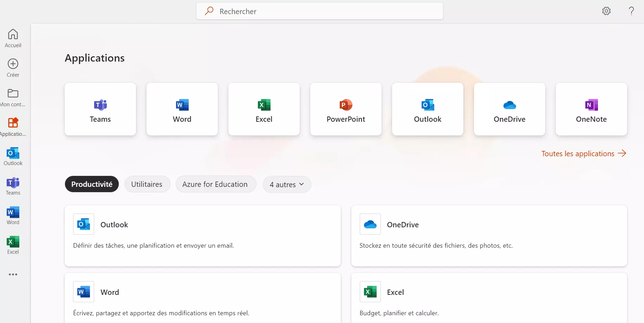Image resolution: width=644 pixels, height=323 pixels.
Task: Launch the Excel app tile
Action: click(264, 109)
